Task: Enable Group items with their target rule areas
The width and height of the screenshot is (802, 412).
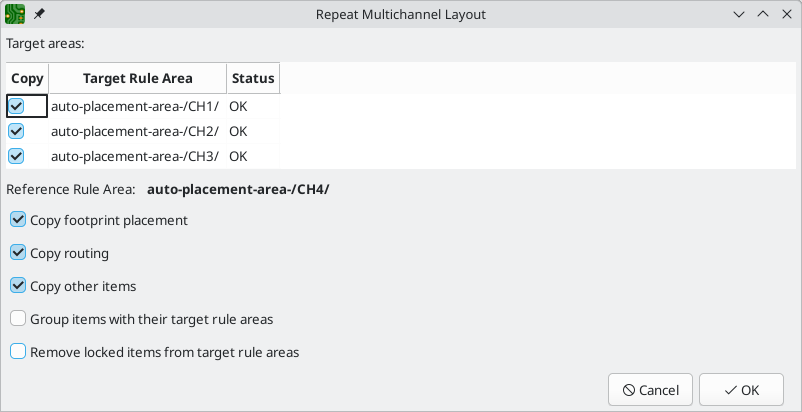Action: (18, 319)
